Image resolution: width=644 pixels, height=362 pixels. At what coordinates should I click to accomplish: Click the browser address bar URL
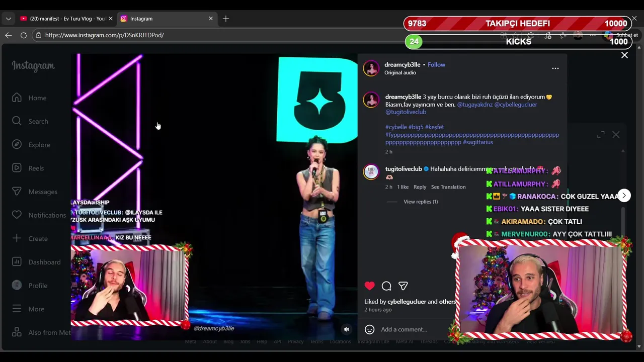click(104, 35)
